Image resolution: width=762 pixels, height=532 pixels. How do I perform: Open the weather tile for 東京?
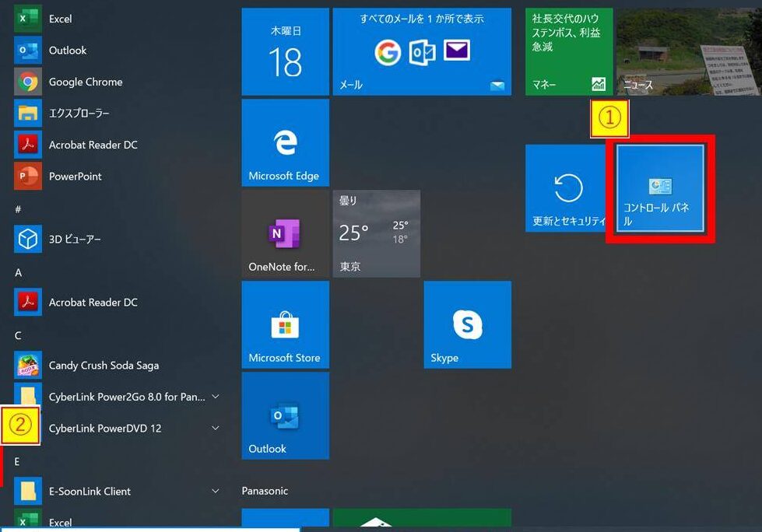[377, 233]
